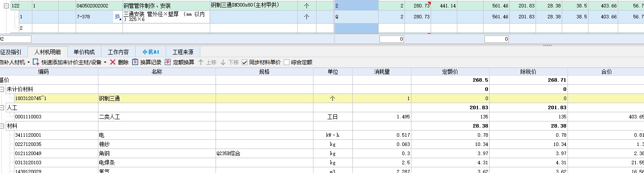Click the input field showing 92

click(x=16, y=39)
